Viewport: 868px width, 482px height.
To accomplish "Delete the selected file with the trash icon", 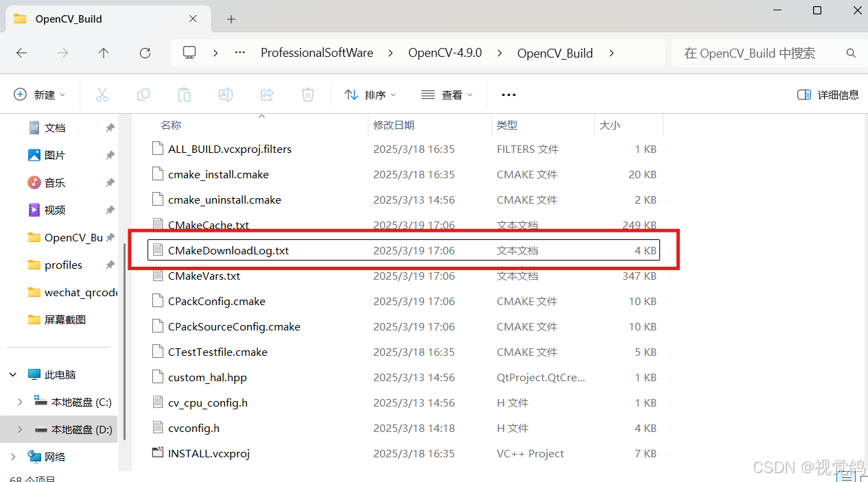I will [x=307, y=95].
